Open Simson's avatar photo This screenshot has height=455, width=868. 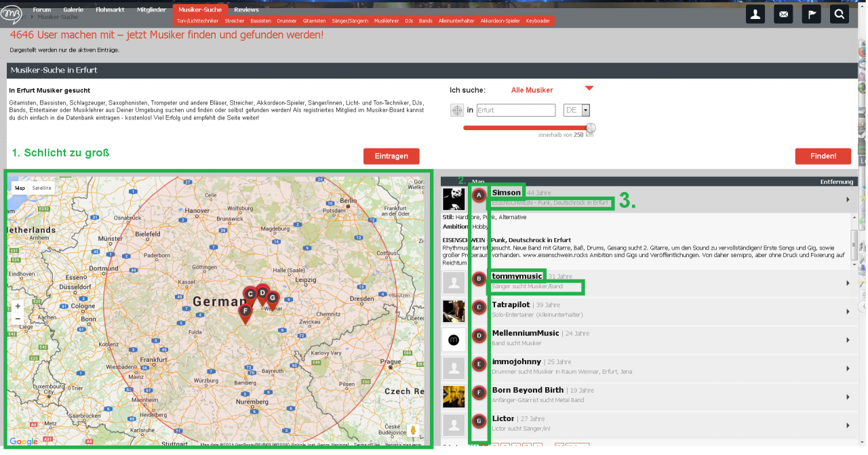click(454, 199)
